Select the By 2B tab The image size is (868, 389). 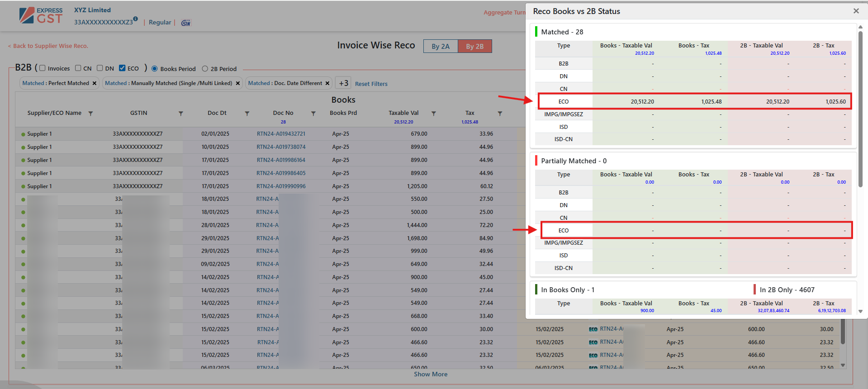click(x=474, y=46)
